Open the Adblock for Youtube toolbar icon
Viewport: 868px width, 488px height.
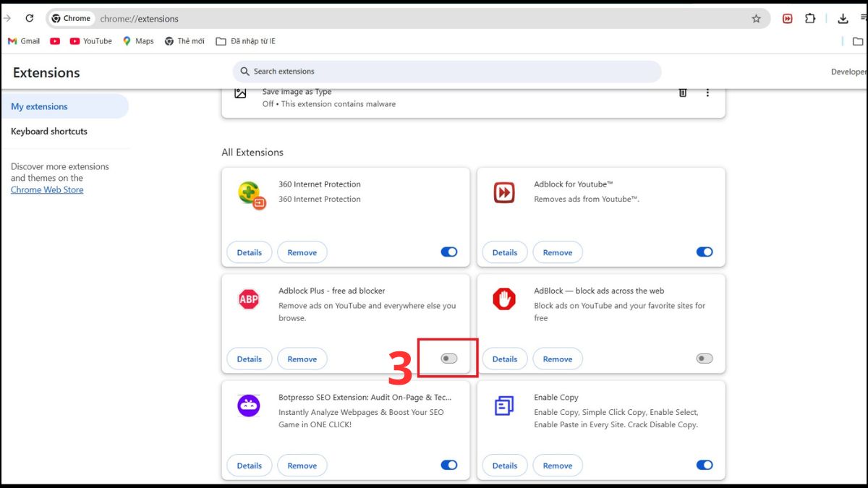788,19
